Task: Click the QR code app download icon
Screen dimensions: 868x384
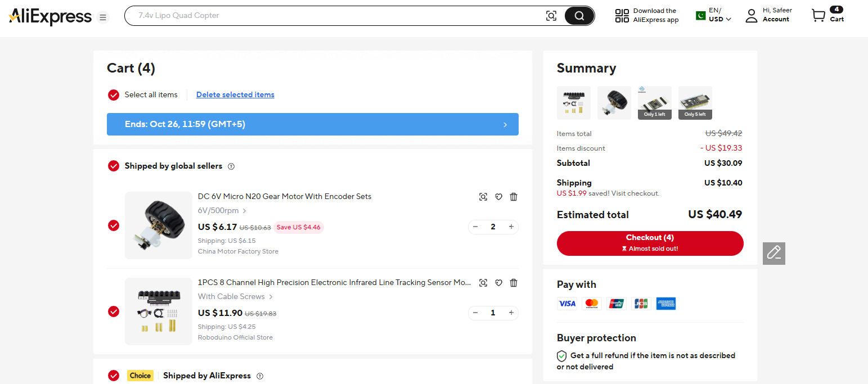Action: 622,16
